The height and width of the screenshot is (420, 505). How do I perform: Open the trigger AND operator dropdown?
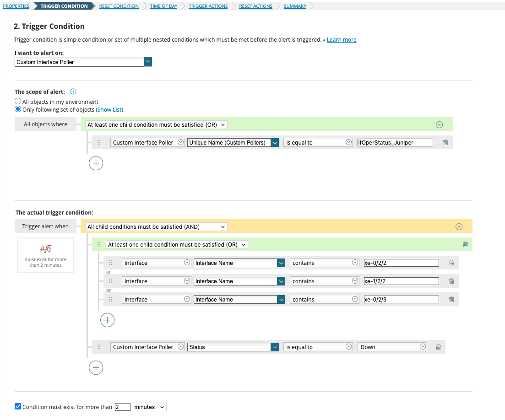pos(156,226)
